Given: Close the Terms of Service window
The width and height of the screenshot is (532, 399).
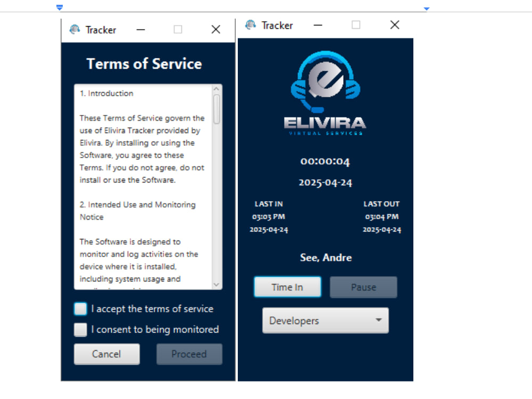Looking at the screenshot, I should point(216,29).
